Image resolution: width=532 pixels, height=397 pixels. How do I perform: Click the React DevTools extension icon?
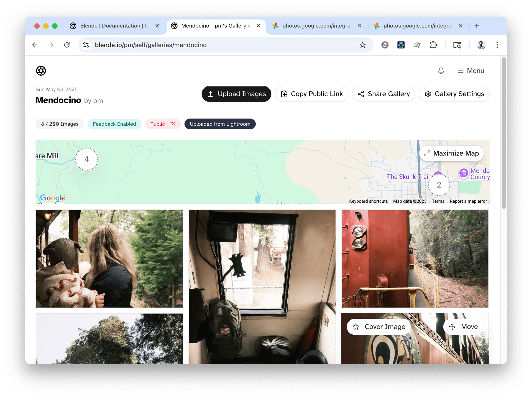tap(401, 45)
